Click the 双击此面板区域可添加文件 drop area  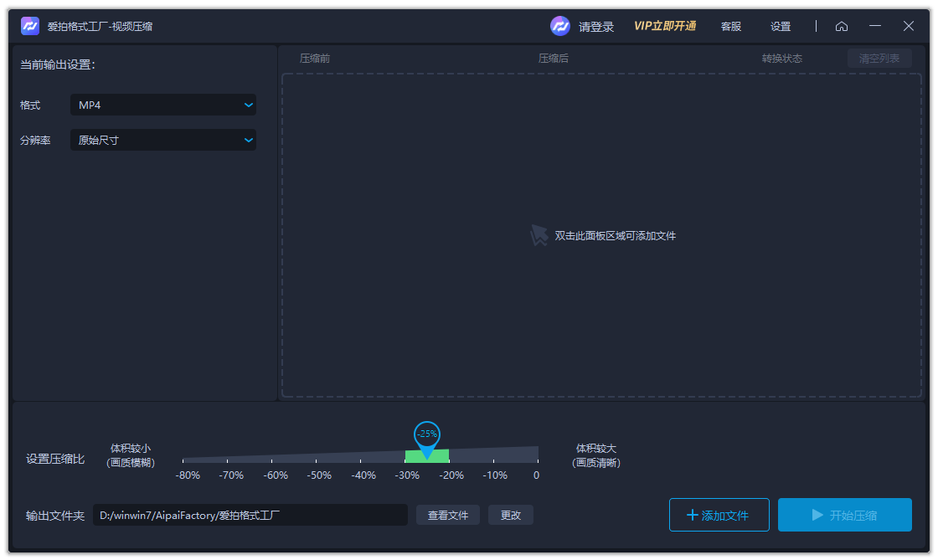click(601, 235)
